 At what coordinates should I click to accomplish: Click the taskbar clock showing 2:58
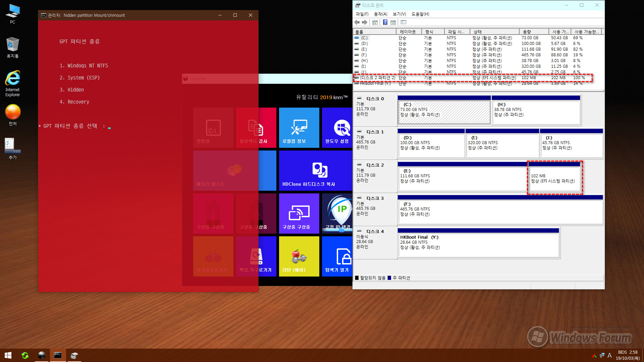(628, 355)
